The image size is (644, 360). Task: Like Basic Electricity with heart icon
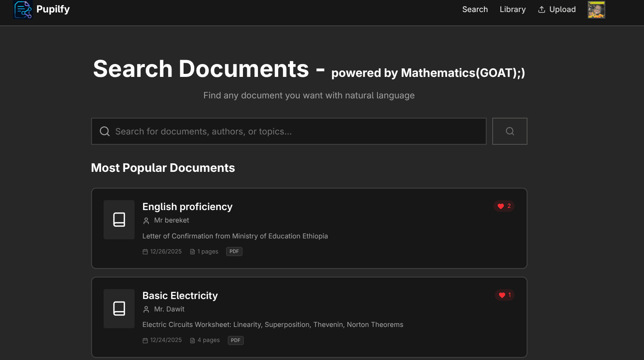tap(502, 295)
